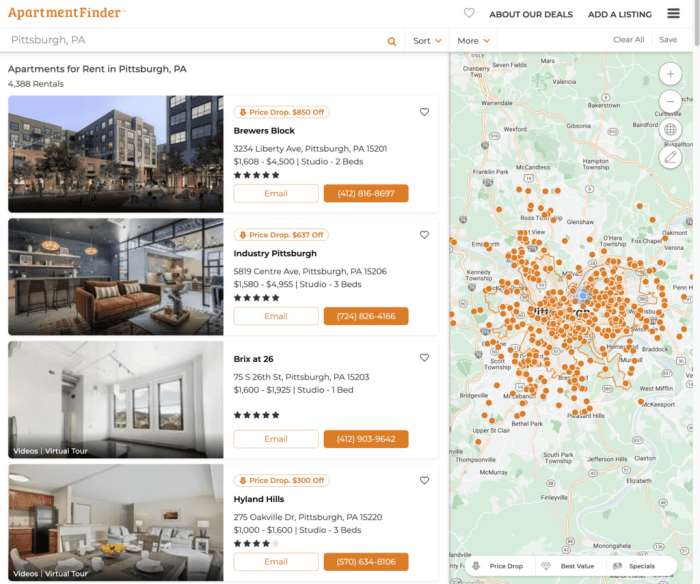Select address 5819 Centre Ave, Pittsburgh, PA 15206

pos(310,271)
